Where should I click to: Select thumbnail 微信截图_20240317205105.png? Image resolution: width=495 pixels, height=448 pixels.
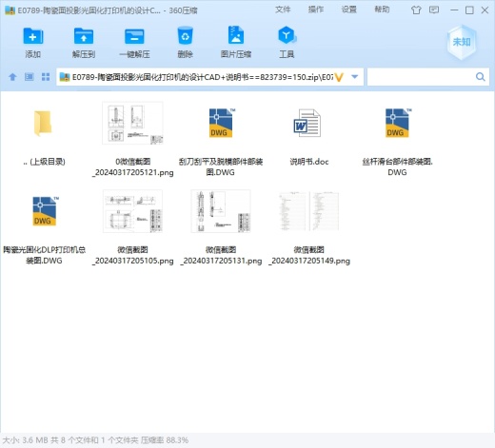click(x=132, y=211)
